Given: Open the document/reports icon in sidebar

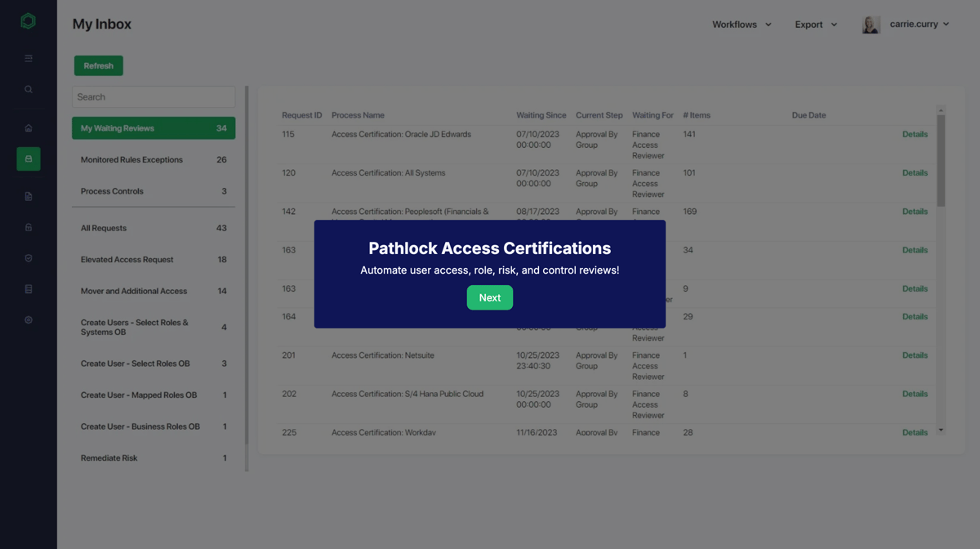Looking at the screenshot, I should pyautogui.click(x=29, y=197).
